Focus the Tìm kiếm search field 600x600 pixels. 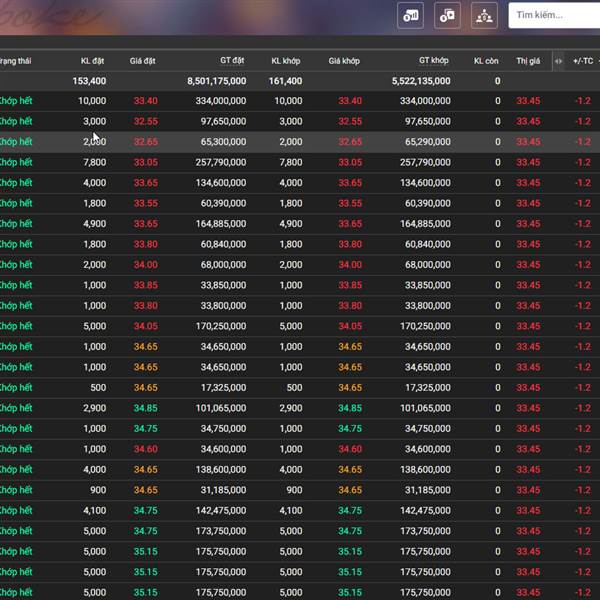point(554,15)
